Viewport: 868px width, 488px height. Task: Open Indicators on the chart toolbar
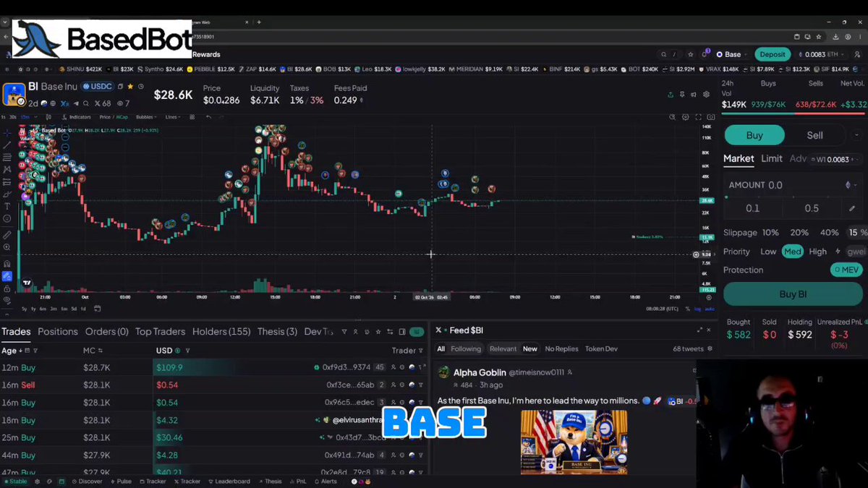76,117
